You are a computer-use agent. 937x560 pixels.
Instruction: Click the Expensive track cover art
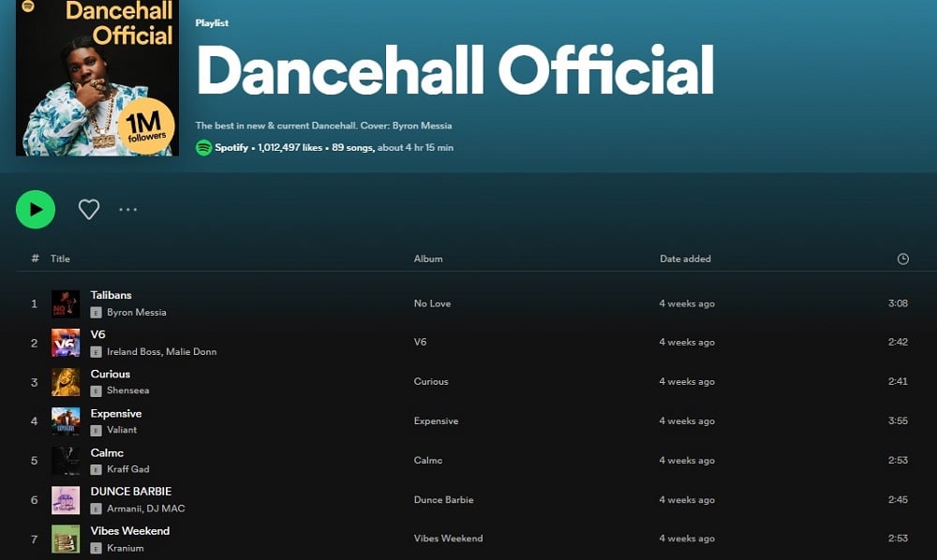(66, 421)
